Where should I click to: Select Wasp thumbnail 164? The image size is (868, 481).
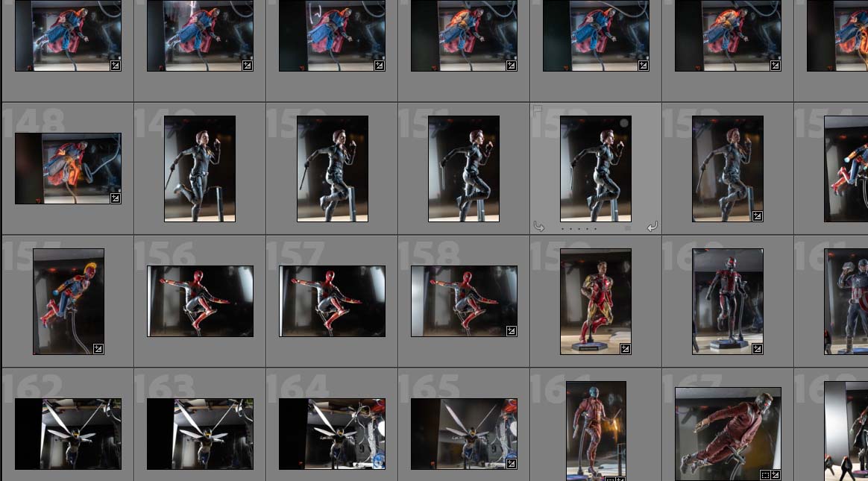[x=332, y=434]
